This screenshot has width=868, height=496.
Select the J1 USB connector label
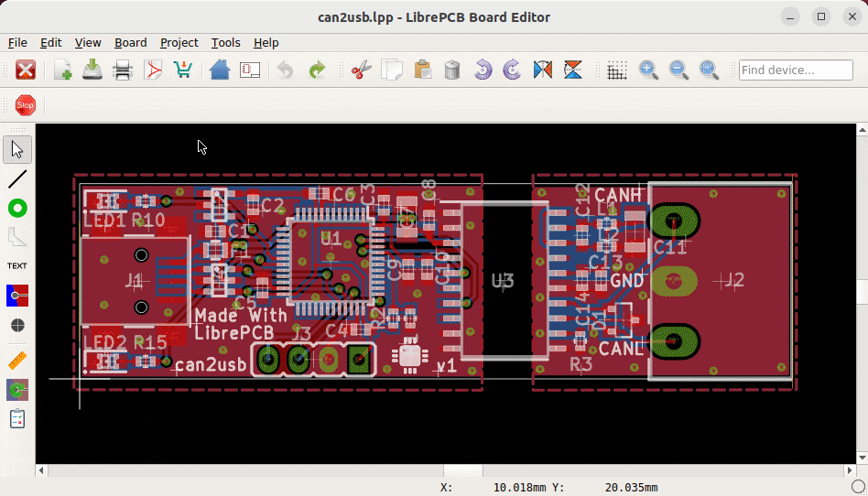point(134,280)
